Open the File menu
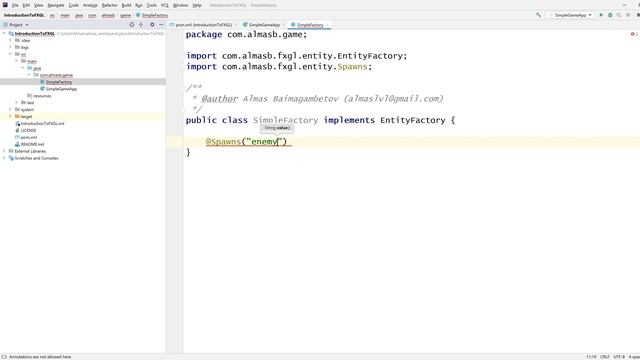 tap(15, 5)
